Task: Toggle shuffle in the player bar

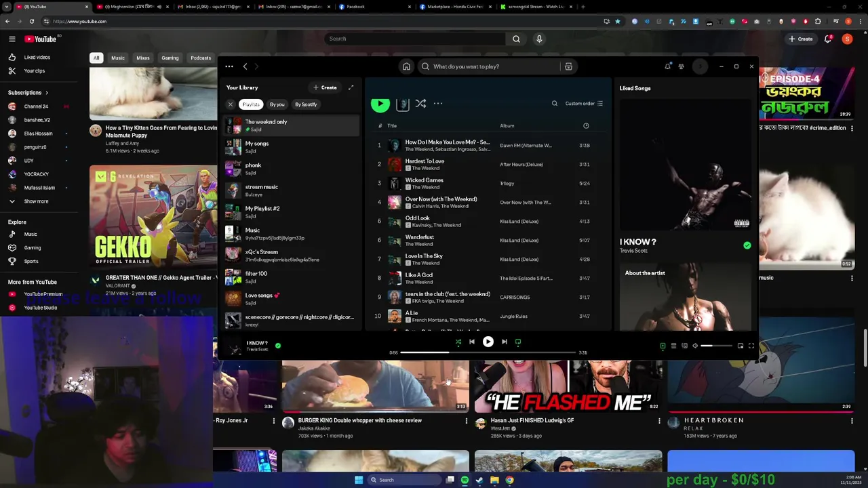Action: tap(458, 342)
